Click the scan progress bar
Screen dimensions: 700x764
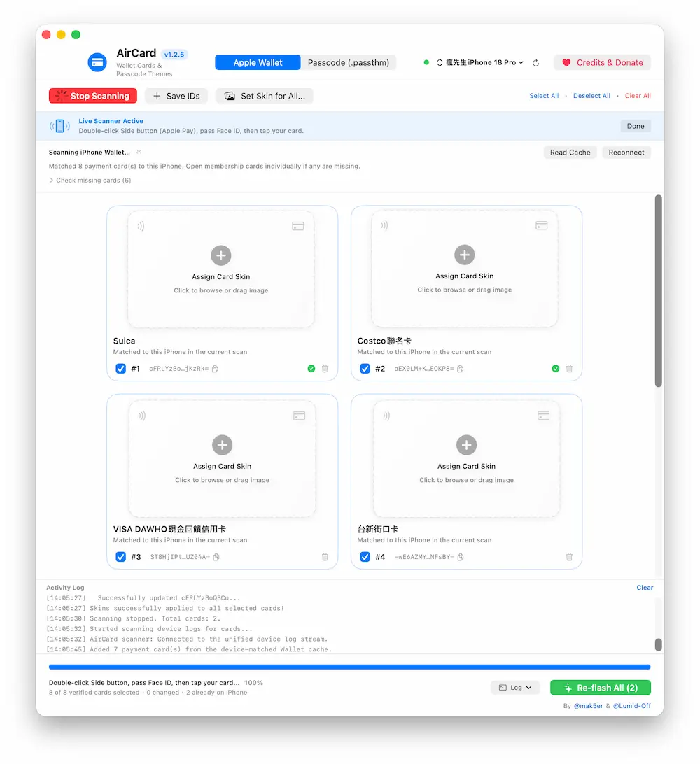click(349, 667)
